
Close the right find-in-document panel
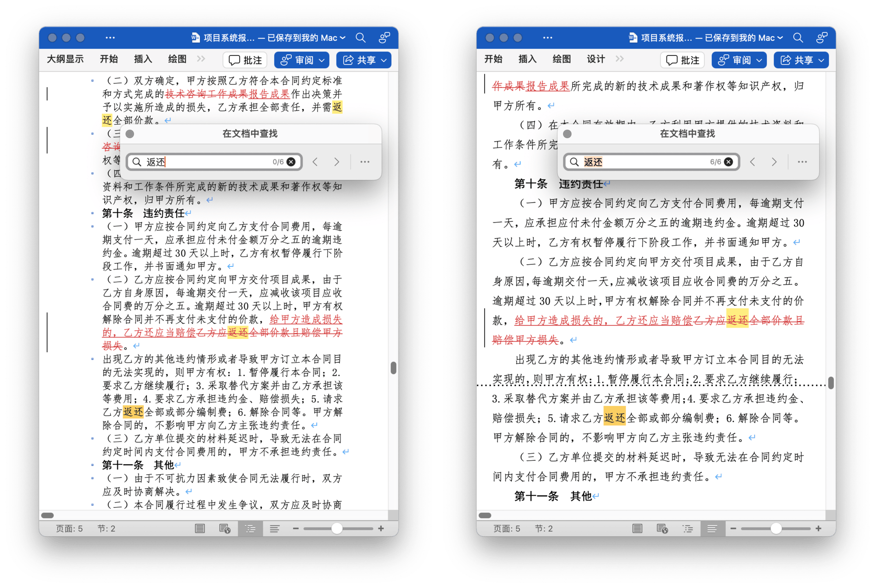tap(567, 134)
